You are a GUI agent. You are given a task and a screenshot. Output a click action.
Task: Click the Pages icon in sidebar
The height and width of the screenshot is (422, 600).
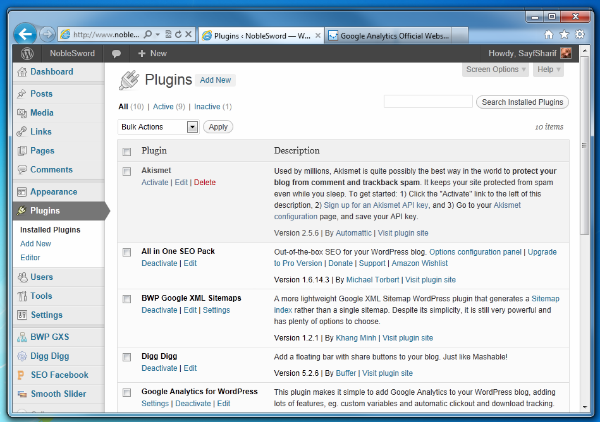22,151
